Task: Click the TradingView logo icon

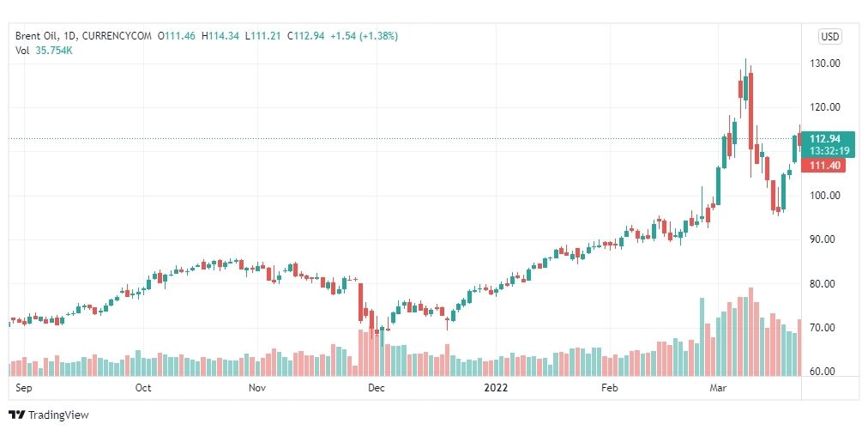Action: click(x=17, y=415)
